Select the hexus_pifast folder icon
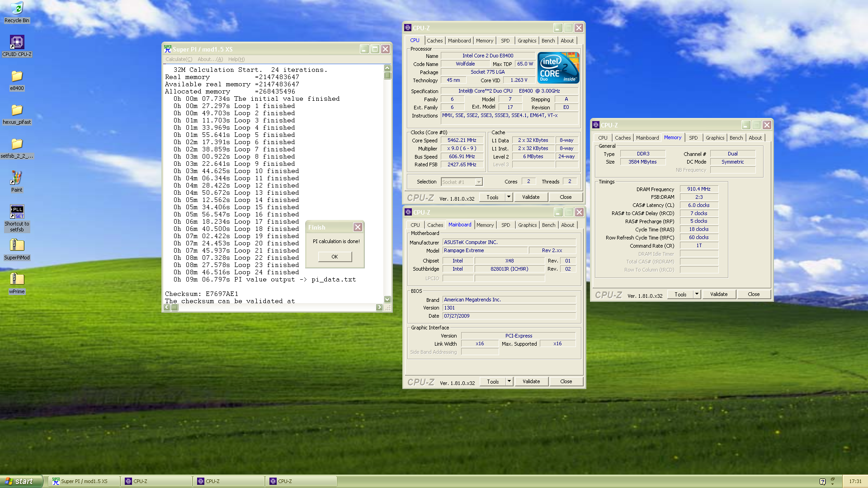This screenshot has height=488, width=868. coord(17,114)
